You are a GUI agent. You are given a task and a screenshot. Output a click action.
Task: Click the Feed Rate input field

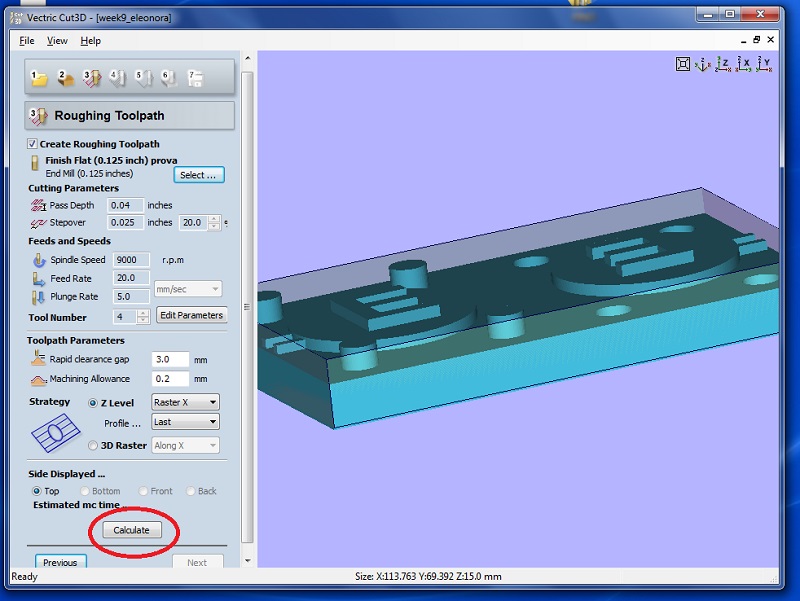pos(131,278)
